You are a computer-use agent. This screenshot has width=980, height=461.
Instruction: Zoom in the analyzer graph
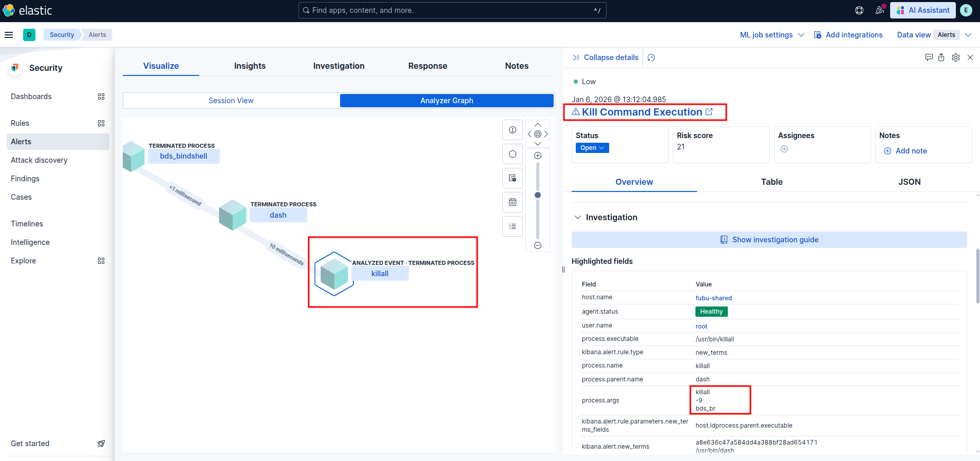[x=538, y=156]
